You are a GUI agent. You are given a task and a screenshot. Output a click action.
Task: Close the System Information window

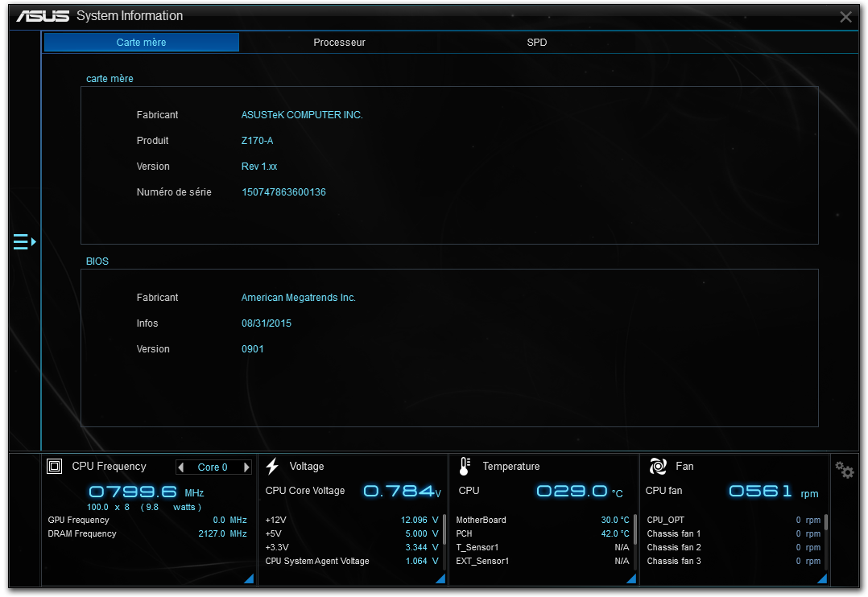pyautogui.click(x=845, y=17)
